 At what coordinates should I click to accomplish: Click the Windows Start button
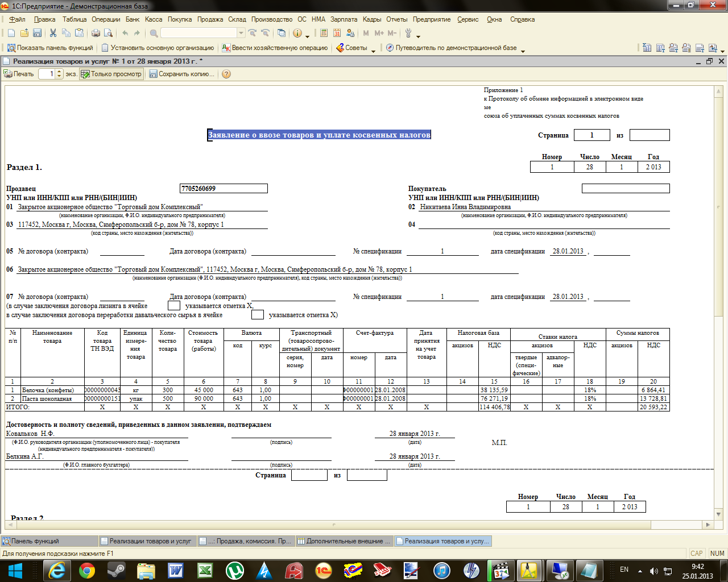click(15, 570)
